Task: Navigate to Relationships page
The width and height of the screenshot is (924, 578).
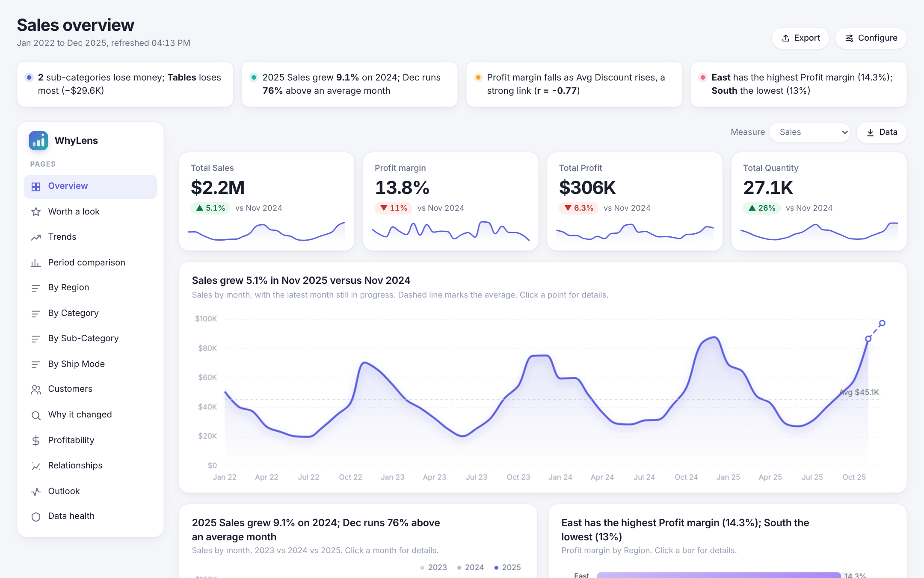Action: [x=90, y=466]
